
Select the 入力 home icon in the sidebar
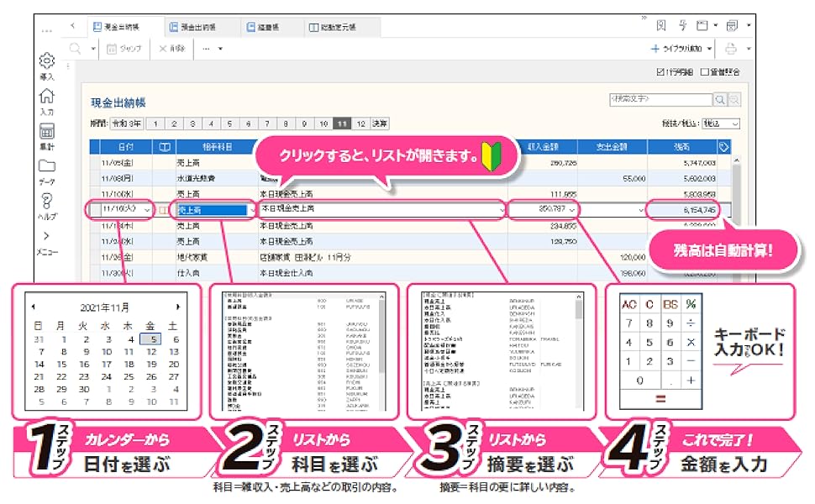[x=46, y=96]
